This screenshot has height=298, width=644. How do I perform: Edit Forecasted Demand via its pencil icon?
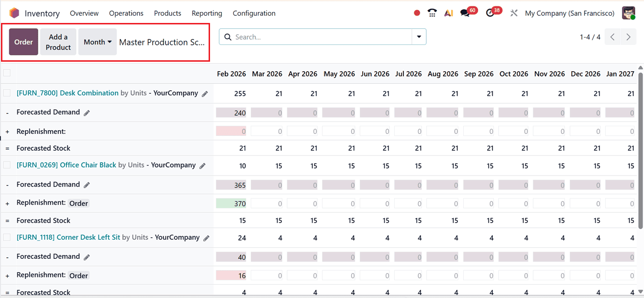pos(87,112)
